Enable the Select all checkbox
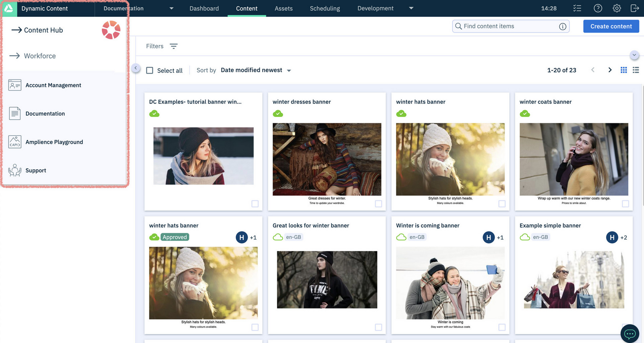The height and width of the screenshot is (343, 644). click(150, 70)
